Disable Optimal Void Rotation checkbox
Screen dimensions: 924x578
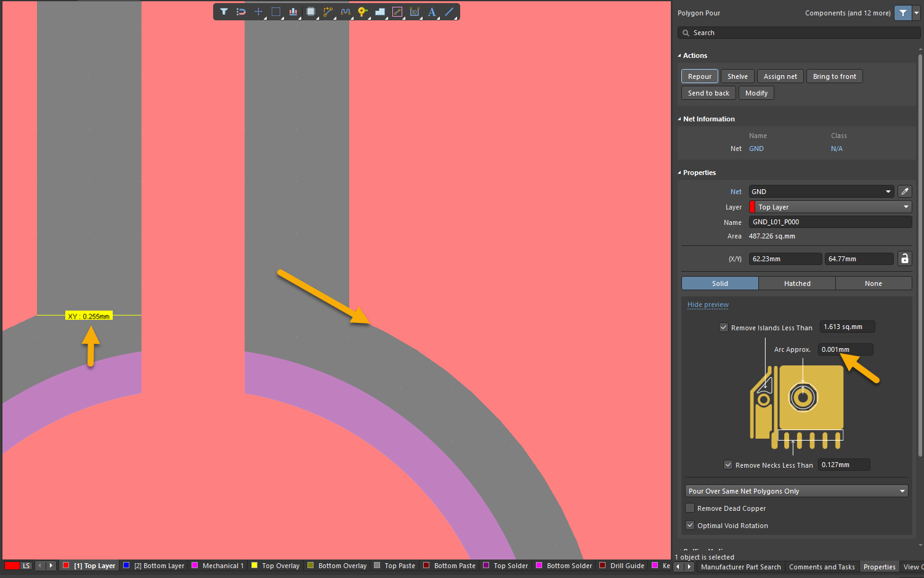pyautogui.click(x=690, y=526)
